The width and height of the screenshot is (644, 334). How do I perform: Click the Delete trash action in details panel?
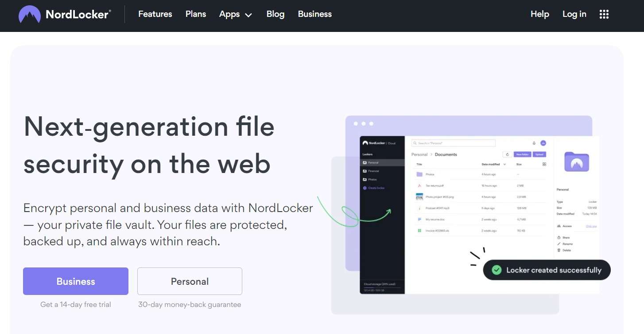[564, 250]
